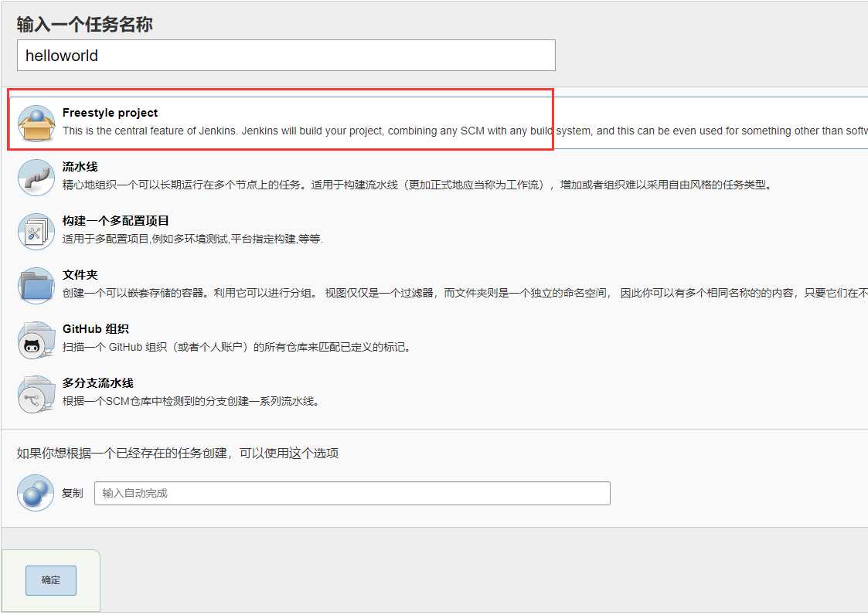Click the 复制 label

coord(73,493)
